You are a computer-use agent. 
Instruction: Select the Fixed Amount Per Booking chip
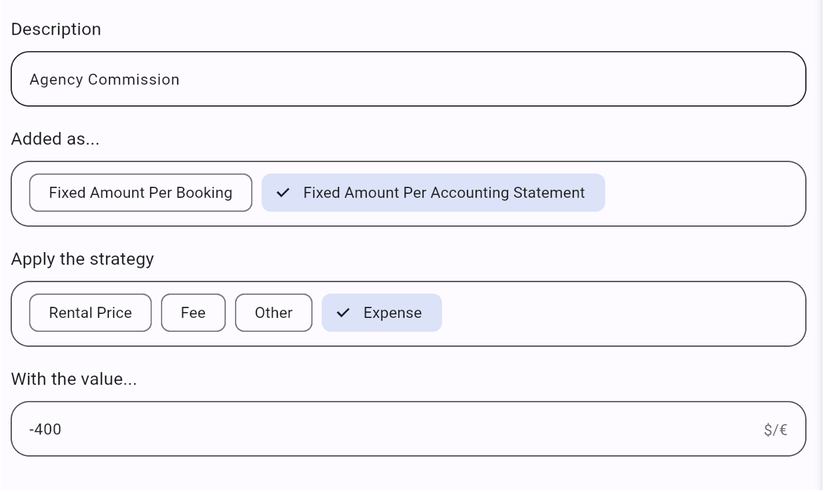tap(140, 193)
